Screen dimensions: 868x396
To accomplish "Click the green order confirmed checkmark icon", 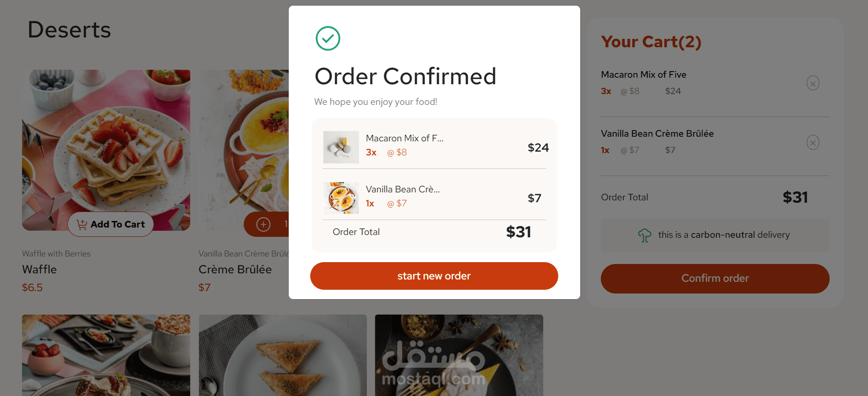I will pos(328,38).
